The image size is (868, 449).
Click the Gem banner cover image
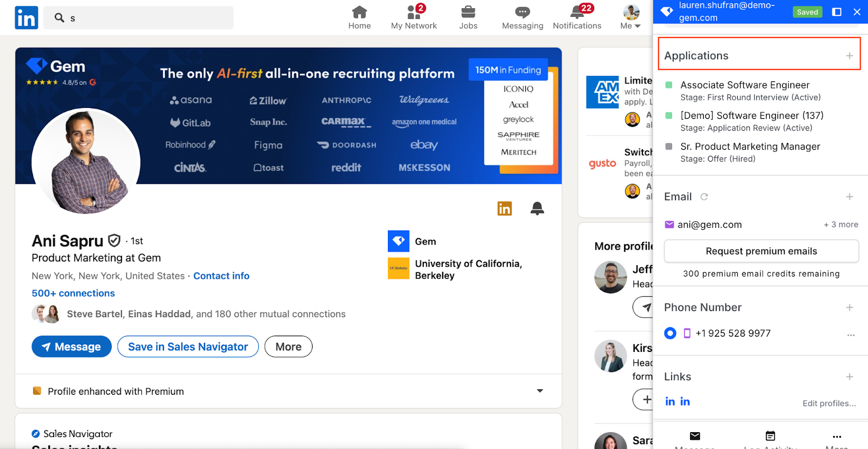[x=288, y=116]
